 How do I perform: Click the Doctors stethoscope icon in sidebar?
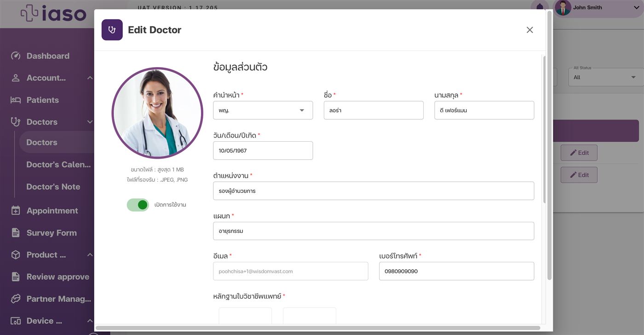[x=16, y=122]
